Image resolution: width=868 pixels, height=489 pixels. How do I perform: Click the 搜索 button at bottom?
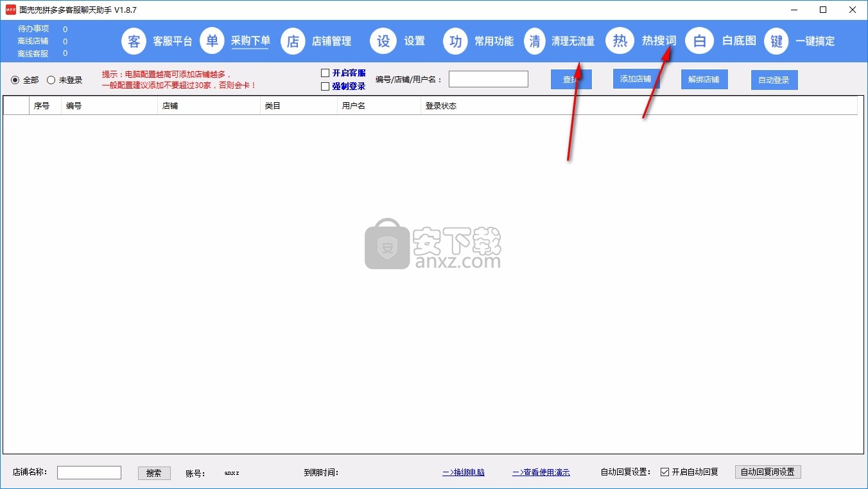(154, 472)
